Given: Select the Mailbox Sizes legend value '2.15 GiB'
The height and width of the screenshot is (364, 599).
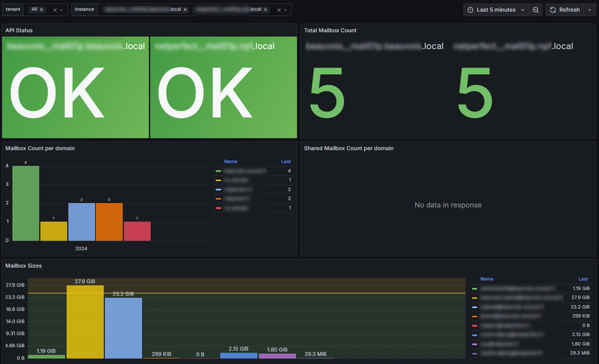Looking at the screenshot, I should (580, 334).
